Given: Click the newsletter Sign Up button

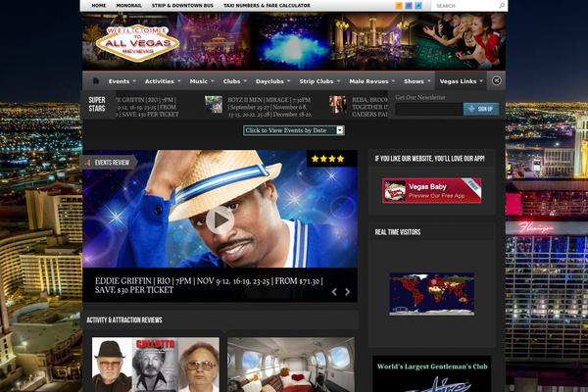Looking at the screenshot, I should 481,109.
